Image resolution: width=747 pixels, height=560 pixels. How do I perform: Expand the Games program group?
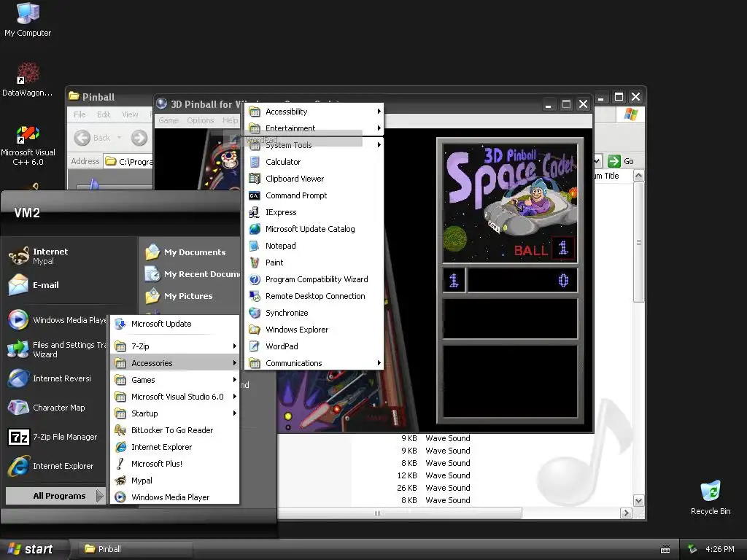click(x=175, y=380)
